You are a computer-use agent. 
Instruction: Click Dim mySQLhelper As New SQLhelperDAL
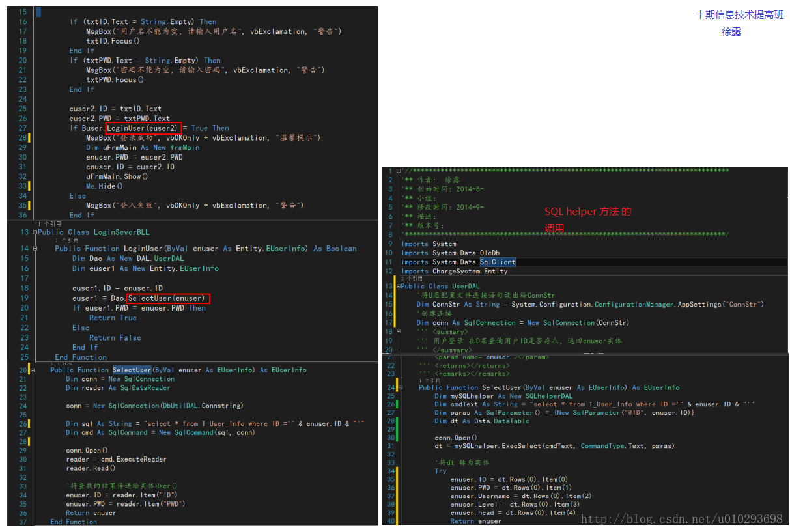pyautogui.click(x=503, y=396)
